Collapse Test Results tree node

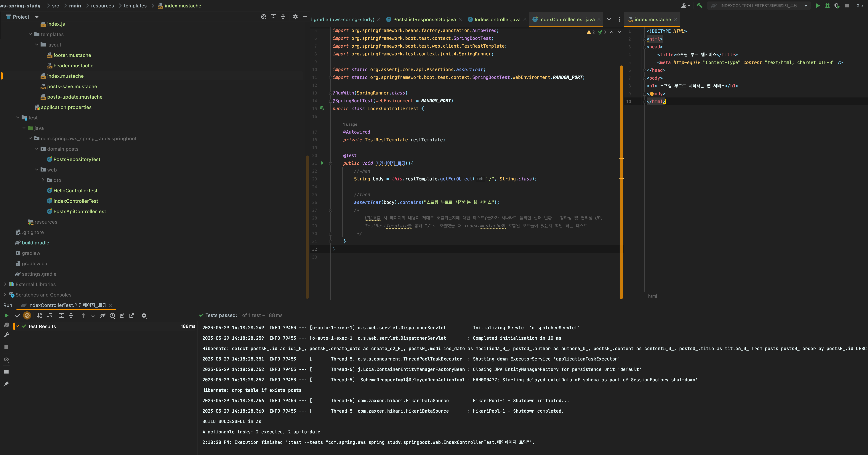[x=17, y=326]
